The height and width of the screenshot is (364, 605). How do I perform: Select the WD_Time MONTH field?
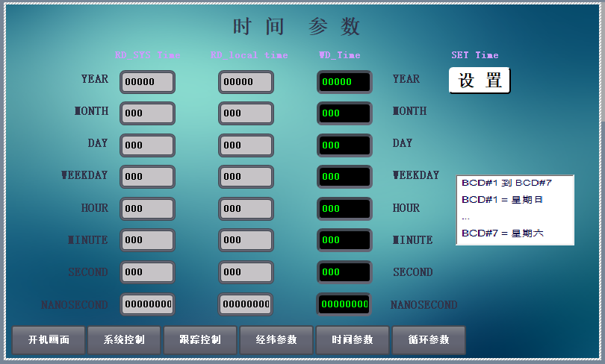click(x=344, y=113)
